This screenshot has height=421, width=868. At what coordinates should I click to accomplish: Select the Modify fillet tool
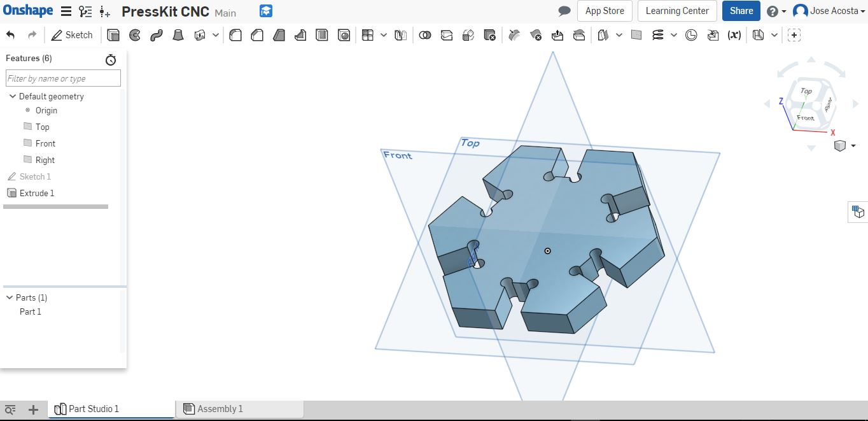click(514, 35)
